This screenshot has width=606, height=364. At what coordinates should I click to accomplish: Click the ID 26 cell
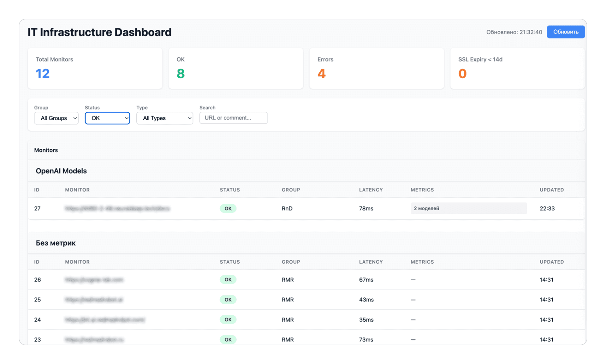pos(38,280)
